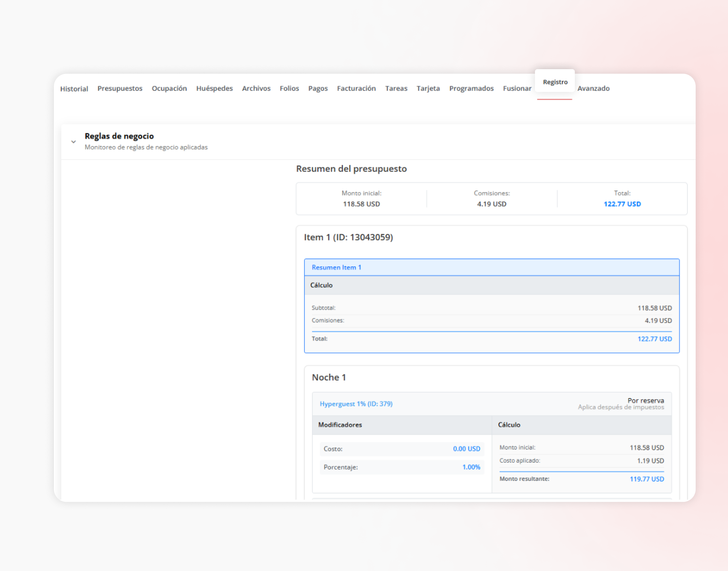
Task: Click the 122.77 USD total in budget summary
Action: pyautogui.click(x=622, y=204)
